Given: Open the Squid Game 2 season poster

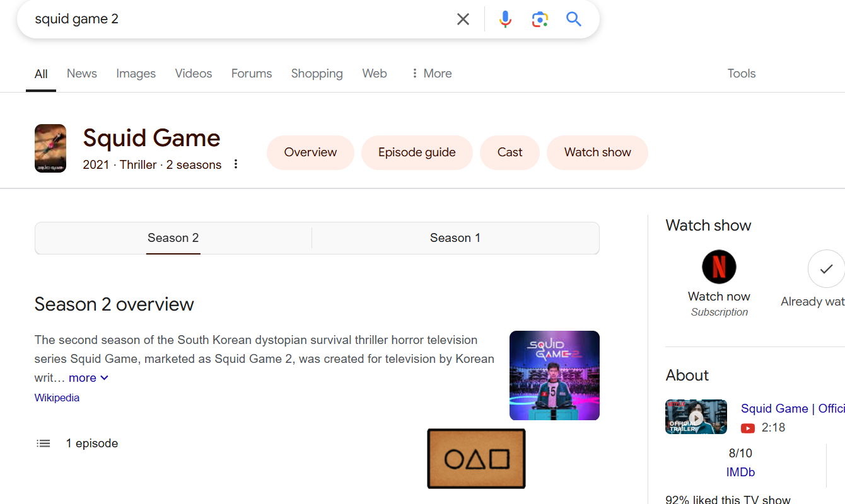Looking at the screenshot, I should click(554, 375).
